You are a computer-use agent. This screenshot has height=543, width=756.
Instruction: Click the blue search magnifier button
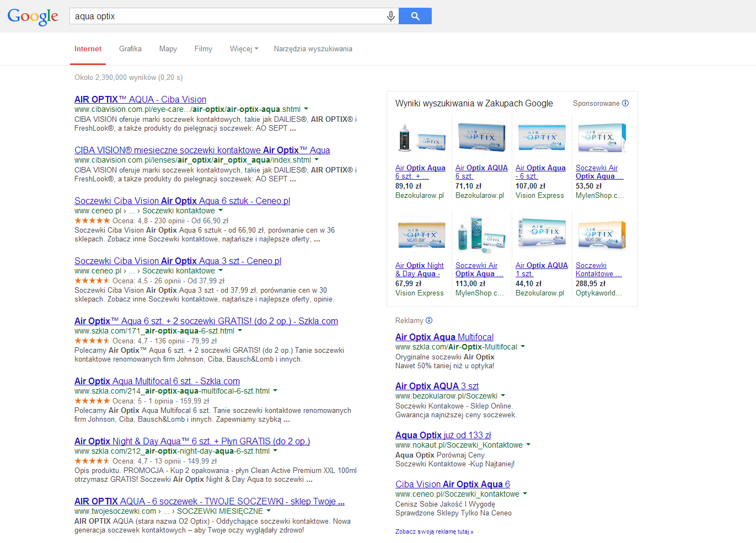click(415, 16)
